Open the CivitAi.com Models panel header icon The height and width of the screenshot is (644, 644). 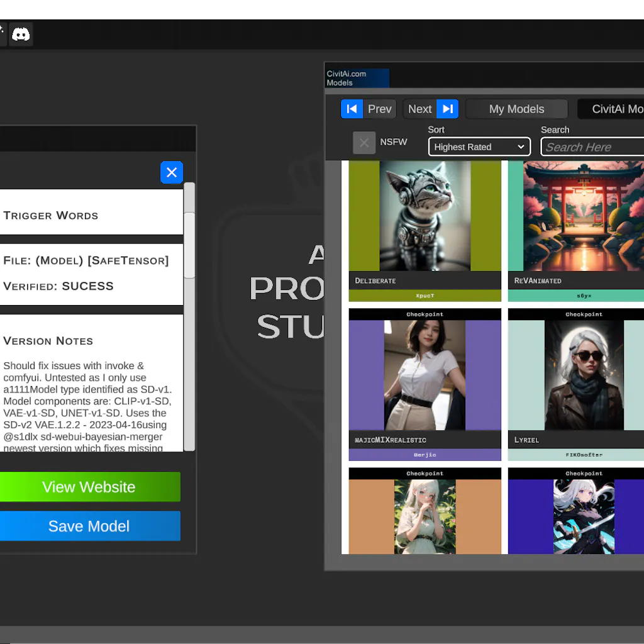point(357,77)
